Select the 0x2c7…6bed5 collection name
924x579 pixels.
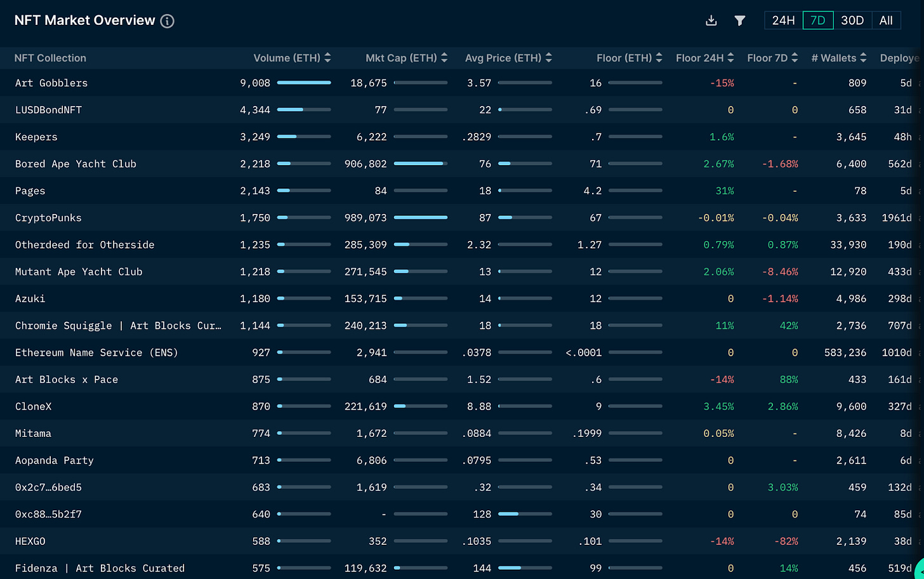[x=48, y=488]
